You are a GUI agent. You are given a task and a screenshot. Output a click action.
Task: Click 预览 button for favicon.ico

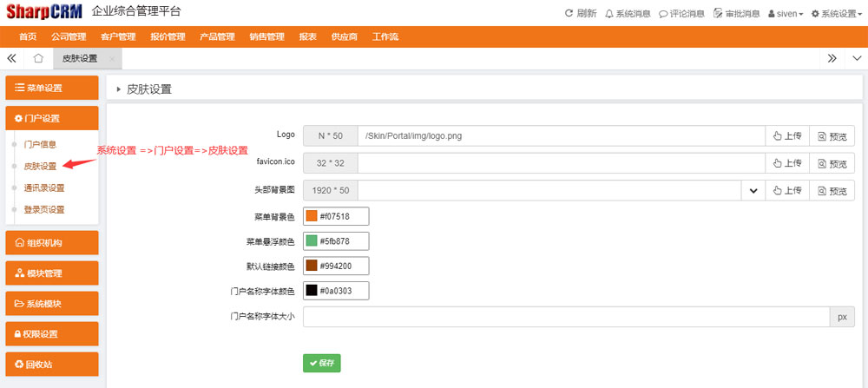(x=832, y=164)
